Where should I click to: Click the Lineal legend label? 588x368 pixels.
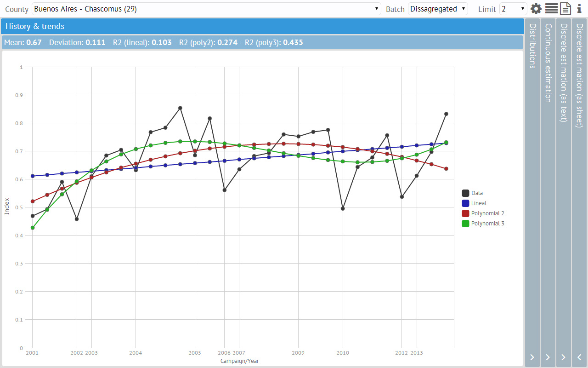(479, 203)
